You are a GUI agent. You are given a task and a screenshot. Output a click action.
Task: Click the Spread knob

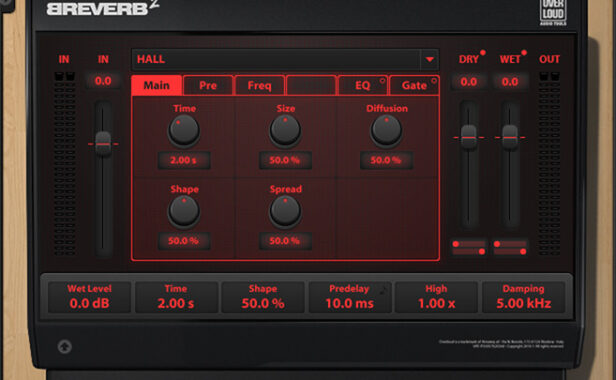coord(285,212)
